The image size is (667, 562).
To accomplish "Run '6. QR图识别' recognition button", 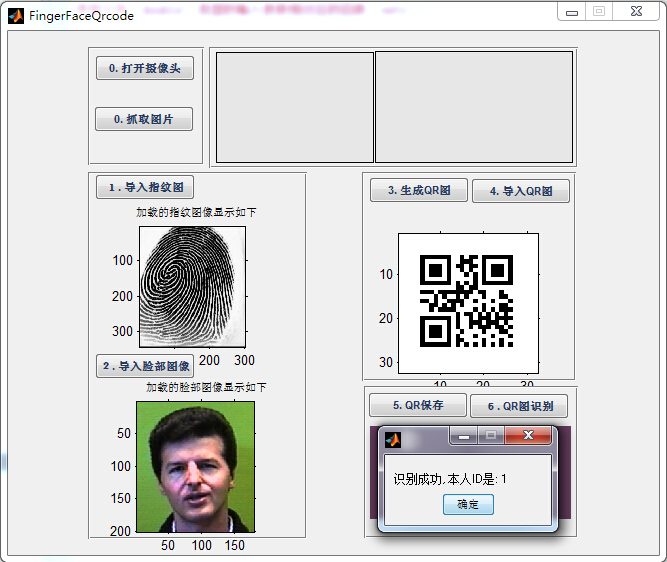I will (x=519, y=406).
